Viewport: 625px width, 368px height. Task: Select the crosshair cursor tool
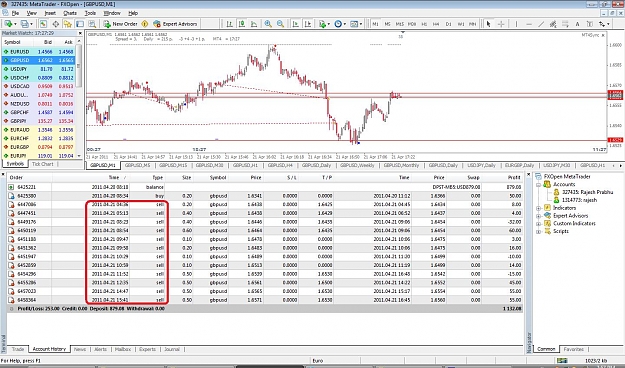501,24
